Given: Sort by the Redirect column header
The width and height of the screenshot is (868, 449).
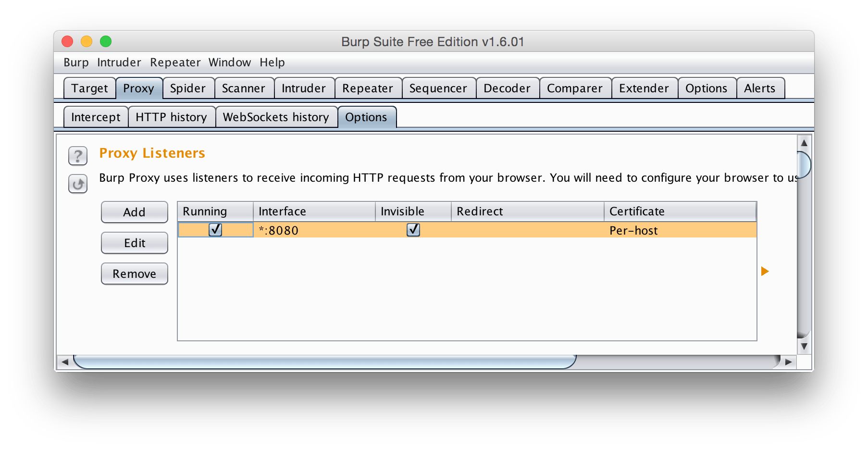Looking at the screenshot, I should 528,212.
